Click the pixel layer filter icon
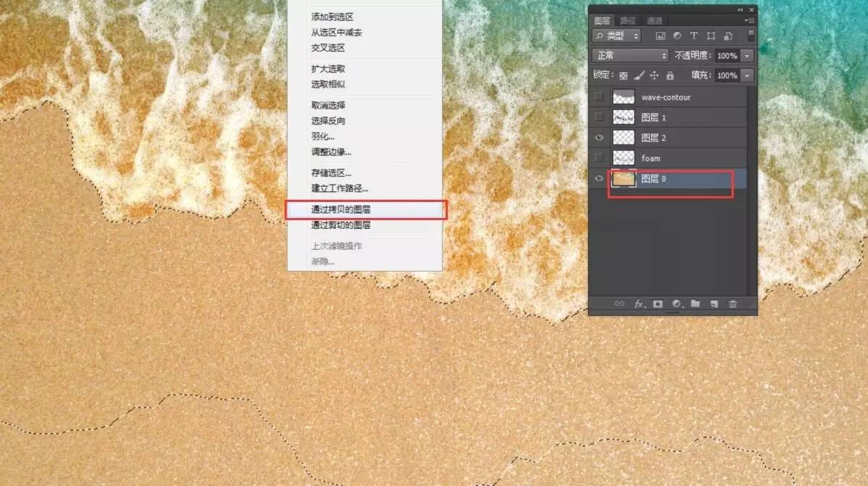 click(x=660, y=36)
